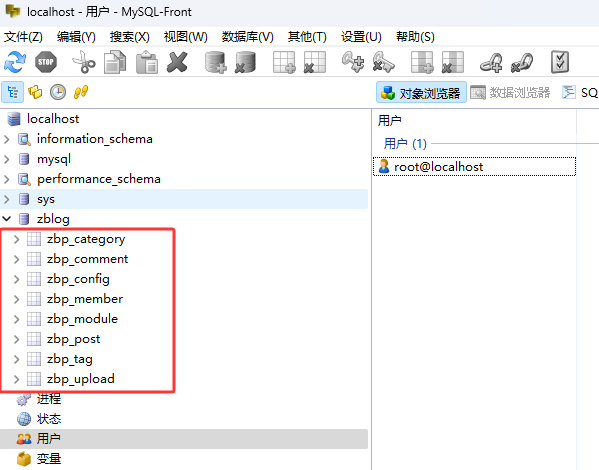Click the remove key icon
599x470 pixels.
point(384,62)
